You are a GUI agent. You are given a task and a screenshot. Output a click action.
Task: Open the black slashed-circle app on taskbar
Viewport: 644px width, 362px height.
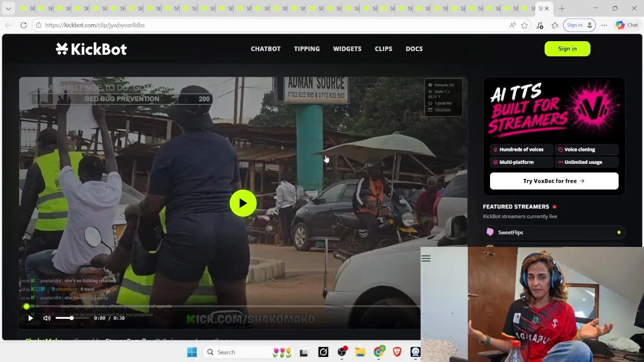click(323, 352)
